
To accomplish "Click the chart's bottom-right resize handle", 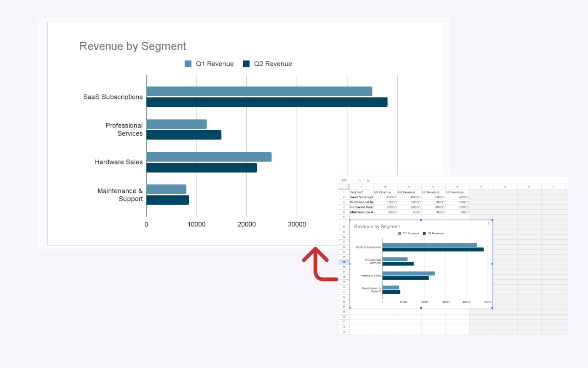I will click(x=492, y=308).
